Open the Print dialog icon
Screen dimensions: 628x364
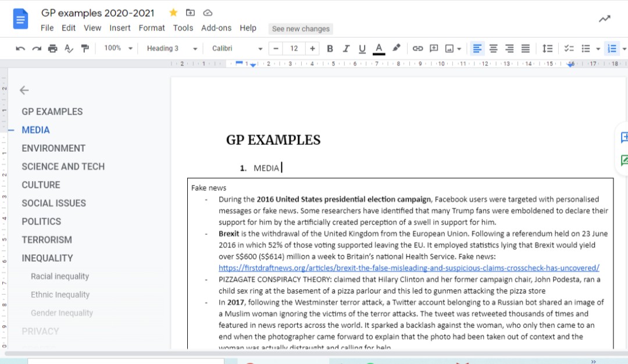pyautogui.click(x=52, y=48)
